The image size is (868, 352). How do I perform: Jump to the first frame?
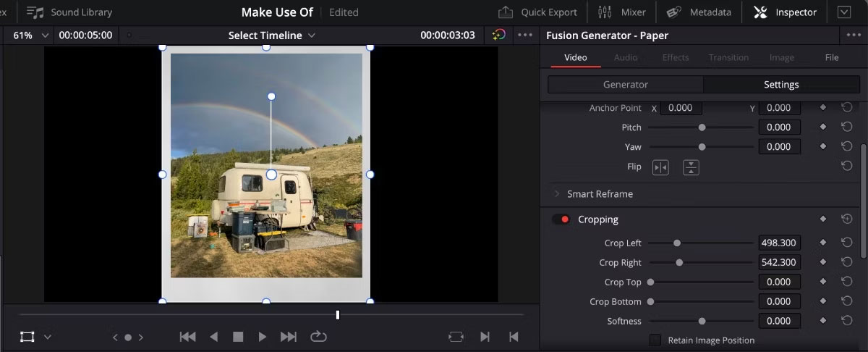coord(187,336)
